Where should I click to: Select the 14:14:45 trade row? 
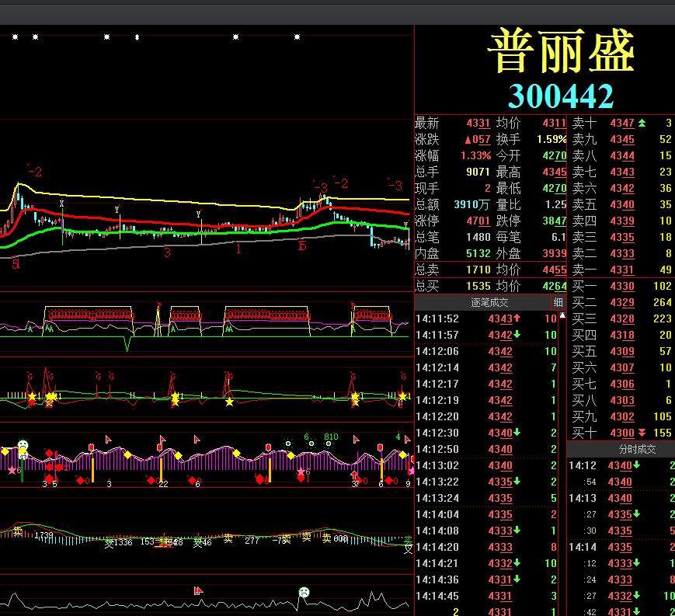486,597
